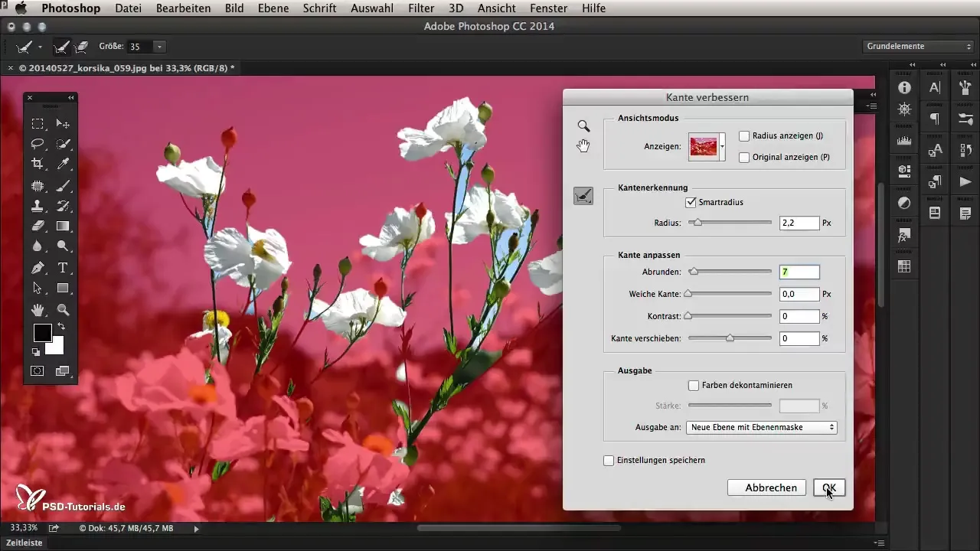This screenshot has width=980, height=551.
Task: Select the Eraser tool
Action: point(37,226)
